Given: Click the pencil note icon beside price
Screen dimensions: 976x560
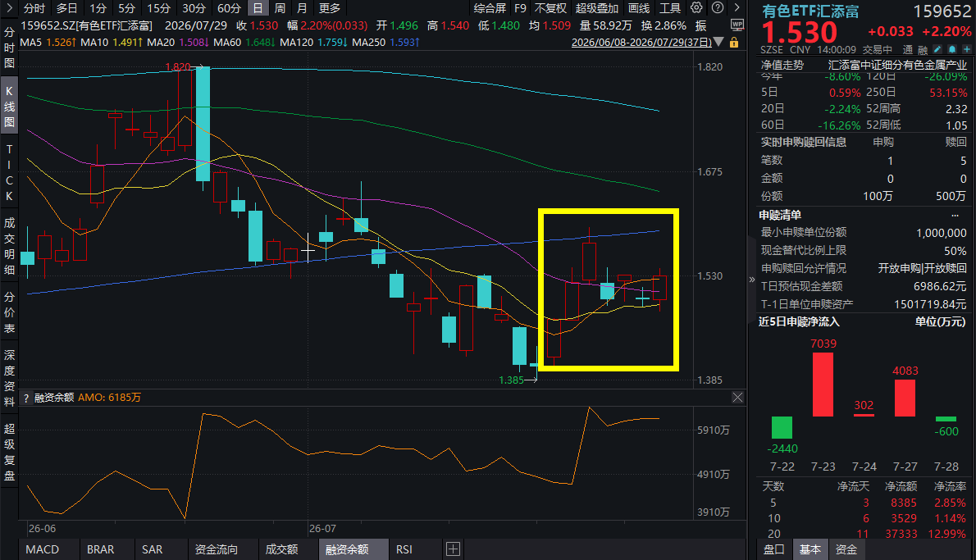Looking at the screenshot, I should 937,49.
